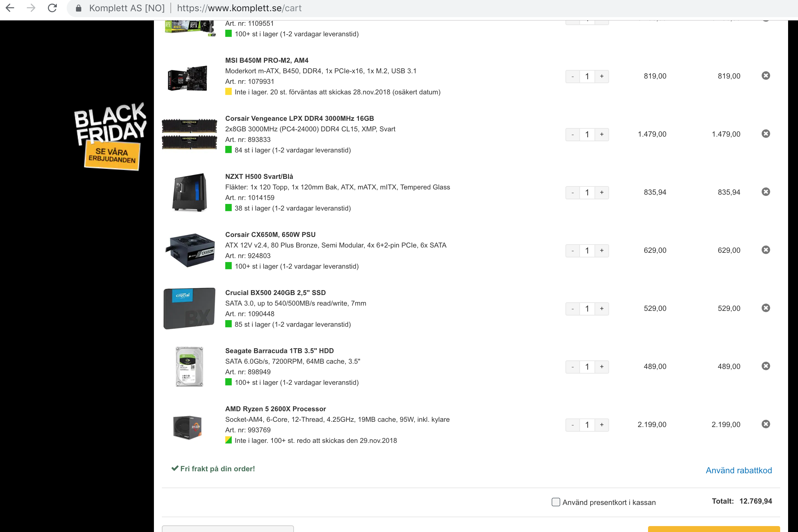Click the browser reload icon
The width and height of the screenshot is (798, 532).
[52, 8]
